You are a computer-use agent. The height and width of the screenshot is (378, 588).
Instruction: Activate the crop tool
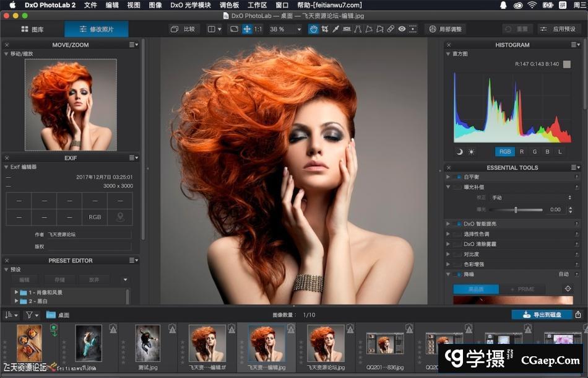click(x=324, y=29)
